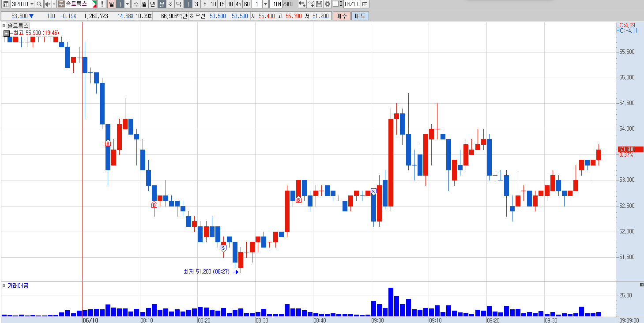This screenshot has width=644, height=323.
Task: Click the exclamation mark info icon
Action: (x=102, y=4)
